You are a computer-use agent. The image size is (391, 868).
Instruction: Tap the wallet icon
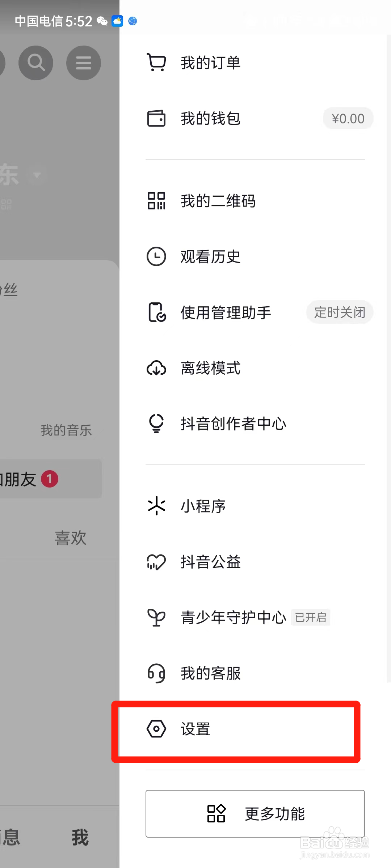[x=156, y=119]
